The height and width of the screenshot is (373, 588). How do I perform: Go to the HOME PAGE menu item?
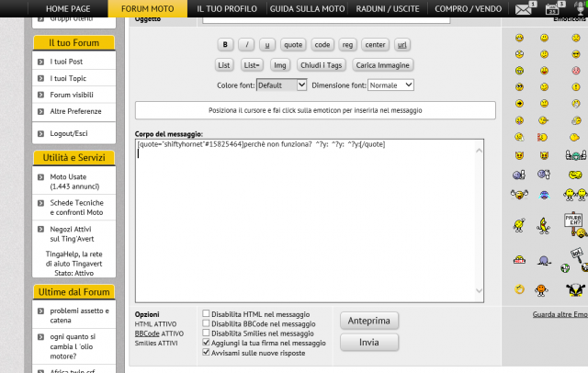click(x=75, y=9)
